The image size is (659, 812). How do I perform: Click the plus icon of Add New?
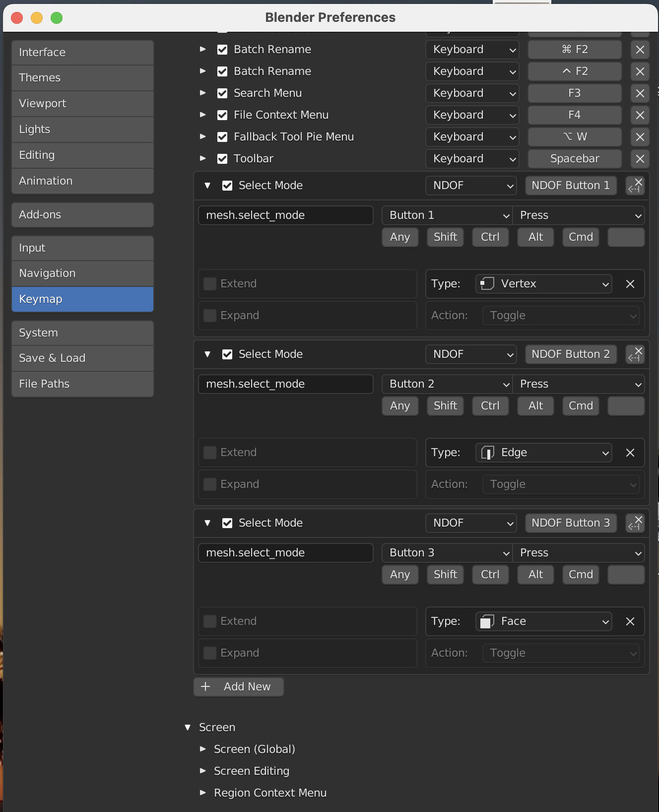tap(205, 686)
